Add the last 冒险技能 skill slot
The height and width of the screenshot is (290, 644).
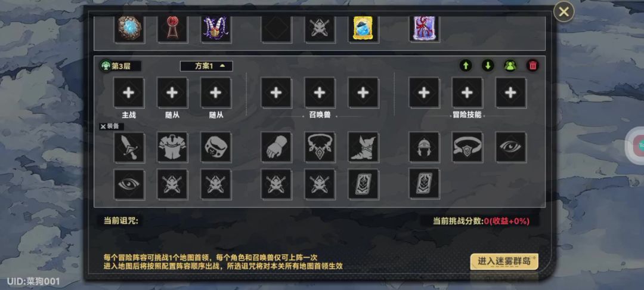510,92
